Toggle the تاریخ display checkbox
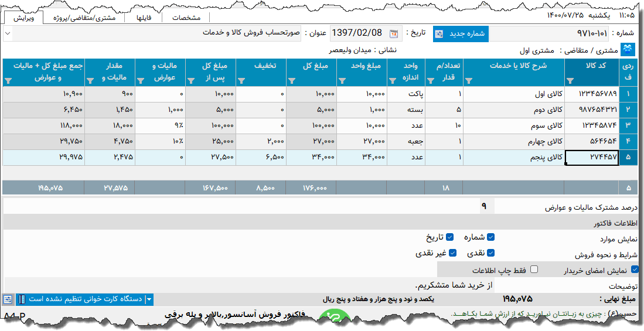Viewport: 644px width, 331px height. pyautogui.click(x=449, y=237)
